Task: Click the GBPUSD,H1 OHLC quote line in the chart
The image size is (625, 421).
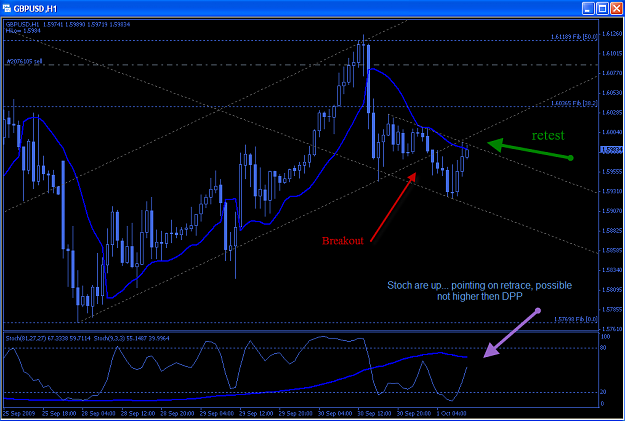Action: (68, 25)
